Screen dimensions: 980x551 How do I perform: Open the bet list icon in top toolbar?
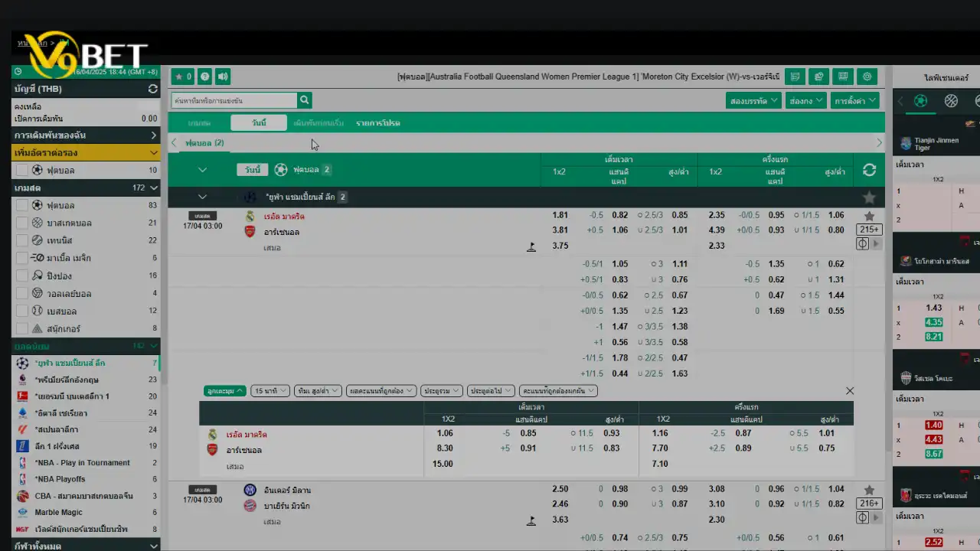coord(795,77)
